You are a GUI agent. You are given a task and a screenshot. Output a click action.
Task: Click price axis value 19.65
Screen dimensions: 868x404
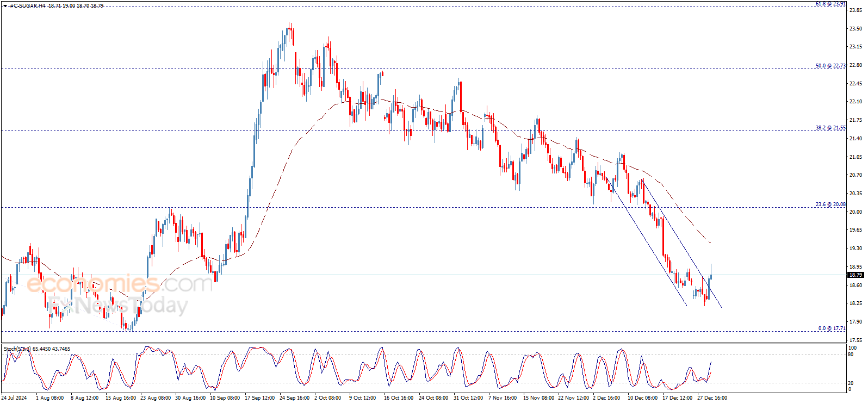coord(855,230)
